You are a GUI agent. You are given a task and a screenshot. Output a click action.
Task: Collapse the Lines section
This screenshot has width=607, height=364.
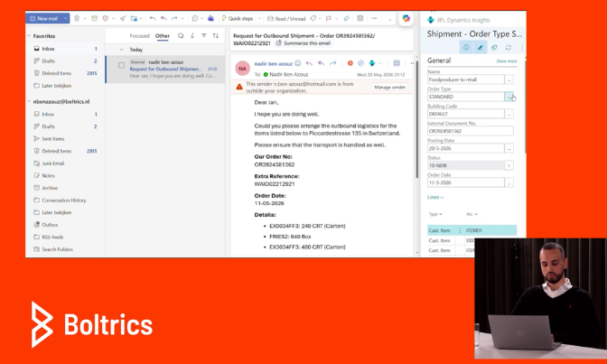435,197
